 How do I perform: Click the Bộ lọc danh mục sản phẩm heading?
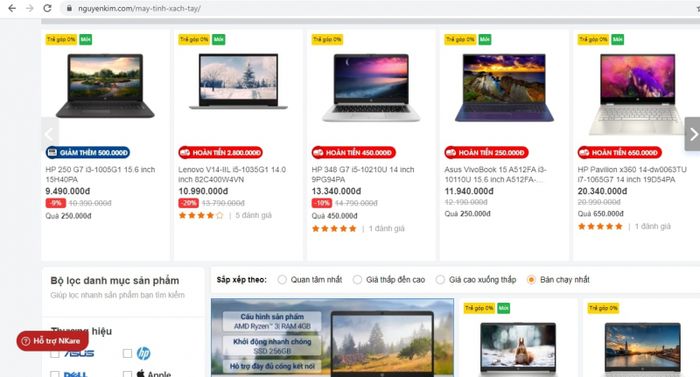115,281
